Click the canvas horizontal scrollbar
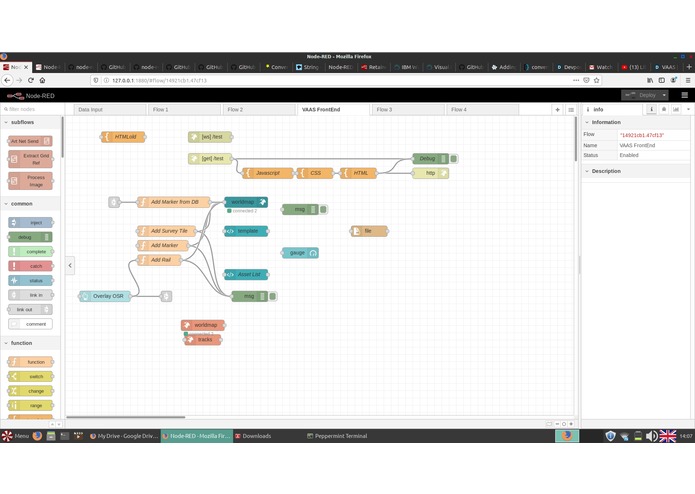 tap(126, 417)
